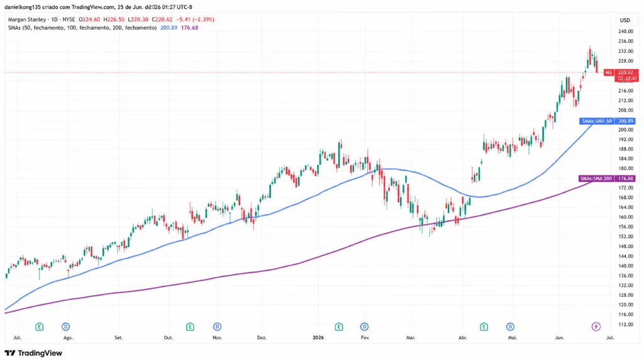Click the H226.50 high value
644x360 pixels.
(114, 20)
